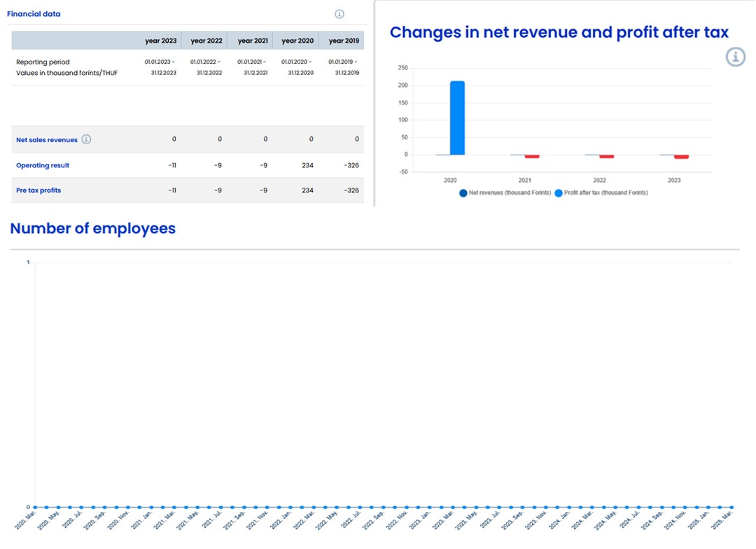
Task: Select the year 2019 column header
Action: (x=344, y=41)
